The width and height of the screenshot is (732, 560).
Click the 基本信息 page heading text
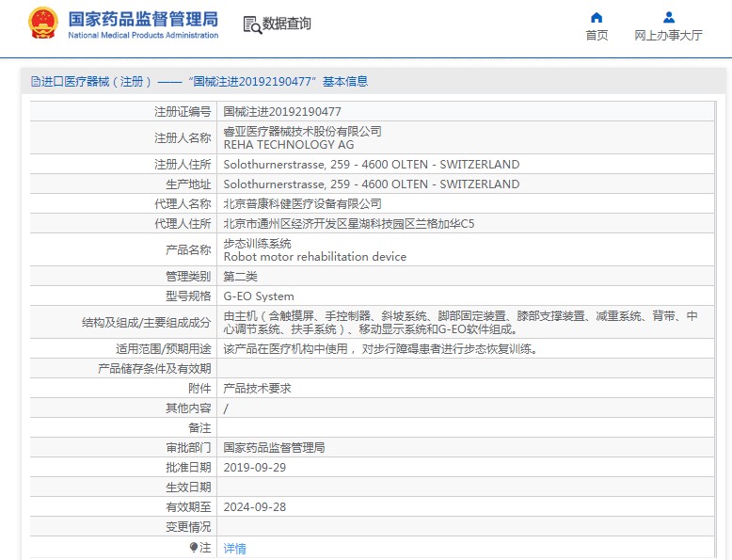[345, 82]
